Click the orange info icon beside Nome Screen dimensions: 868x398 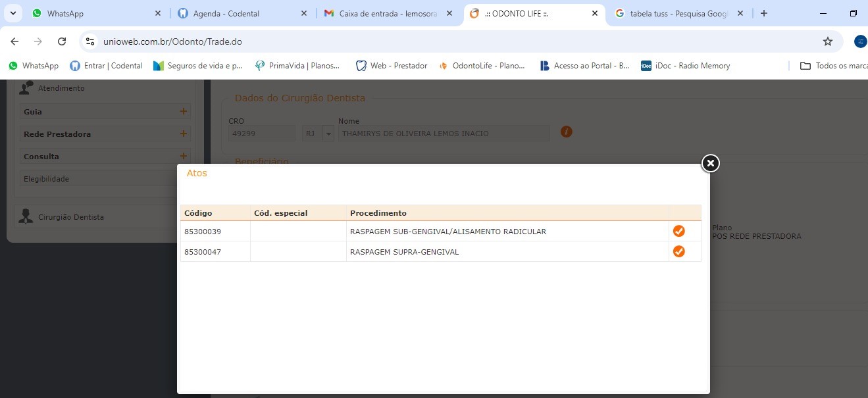[x=566, y=132]
